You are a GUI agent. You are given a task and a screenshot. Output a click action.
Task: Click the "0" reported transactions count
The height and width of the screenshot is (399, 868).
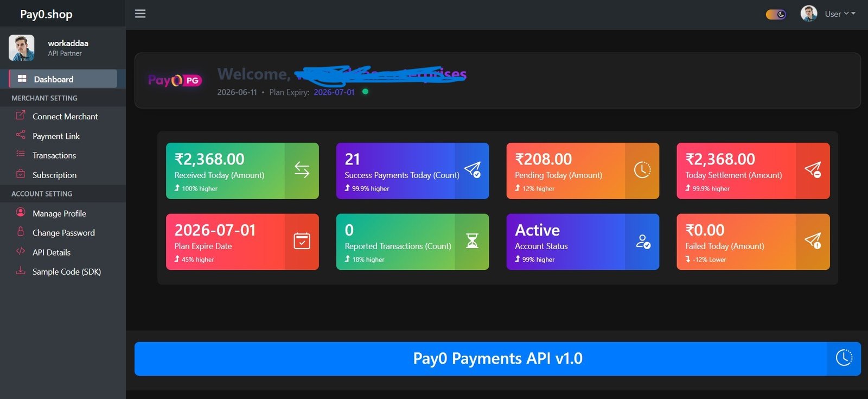coord(349,230)
